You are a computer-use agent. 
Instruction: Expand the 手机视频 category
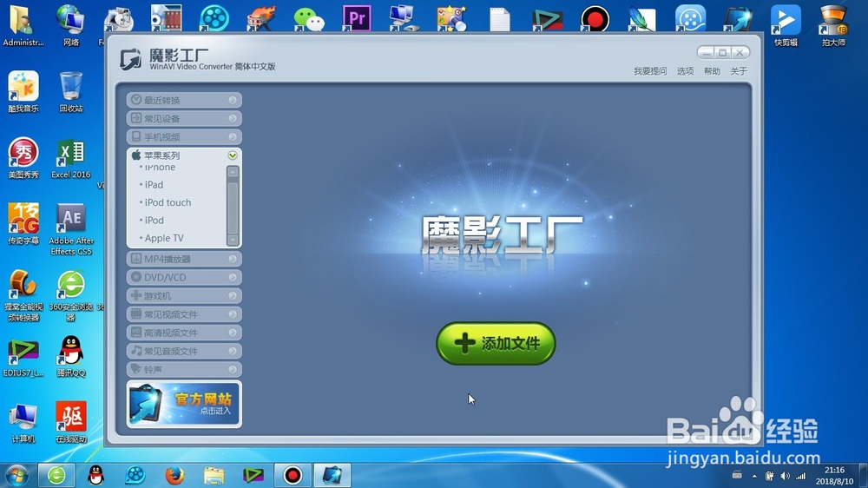coord(184,137)
